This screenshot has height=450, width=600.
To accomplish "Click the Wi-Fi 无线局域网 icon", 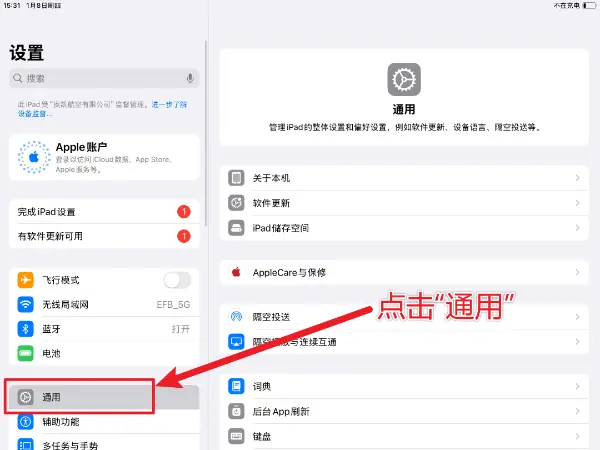I will [x=26, y=304].
